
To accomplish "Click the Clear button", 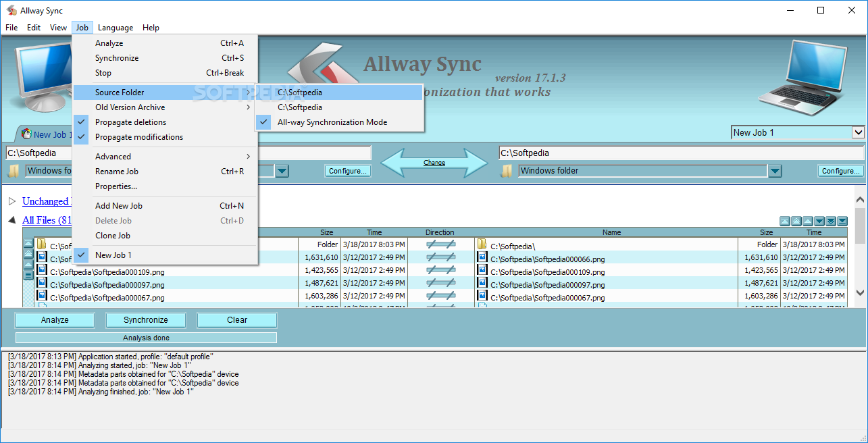I will click(237, 320).
